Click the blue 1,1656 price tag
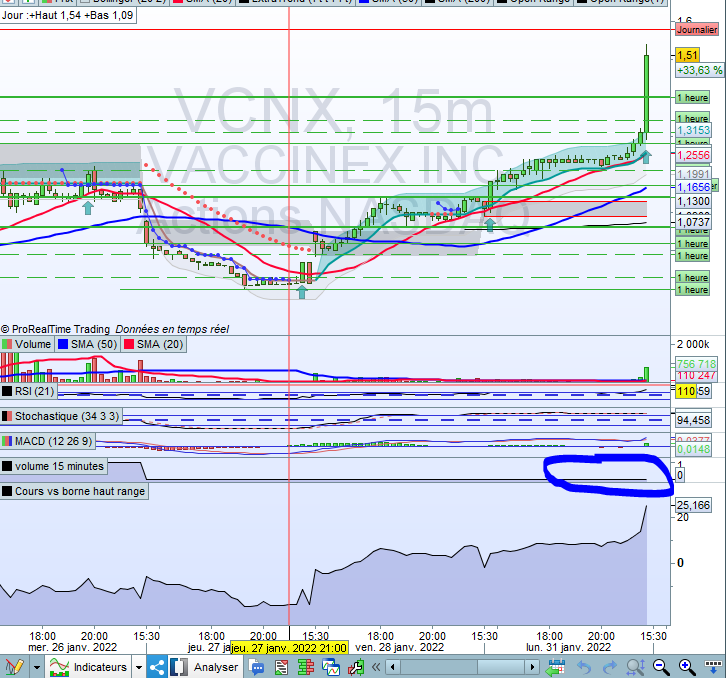726x678 pixels. [x=693, y=187]
